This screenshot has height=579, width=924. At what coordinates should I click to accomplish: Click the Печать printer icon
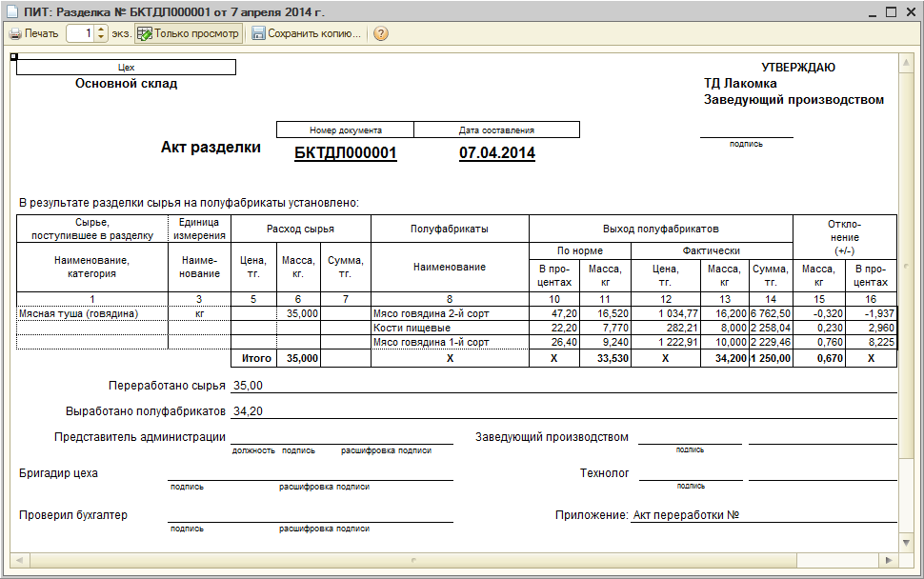(x=15, y=33)
